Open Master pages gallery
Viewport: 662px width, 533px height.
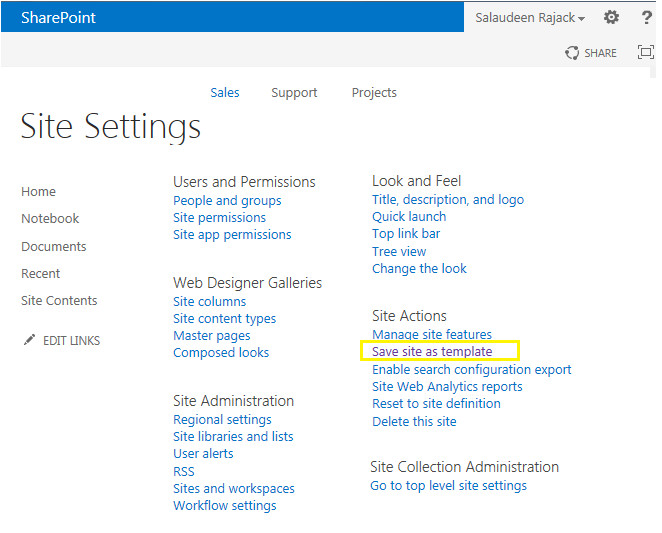[x=212, y=336]
